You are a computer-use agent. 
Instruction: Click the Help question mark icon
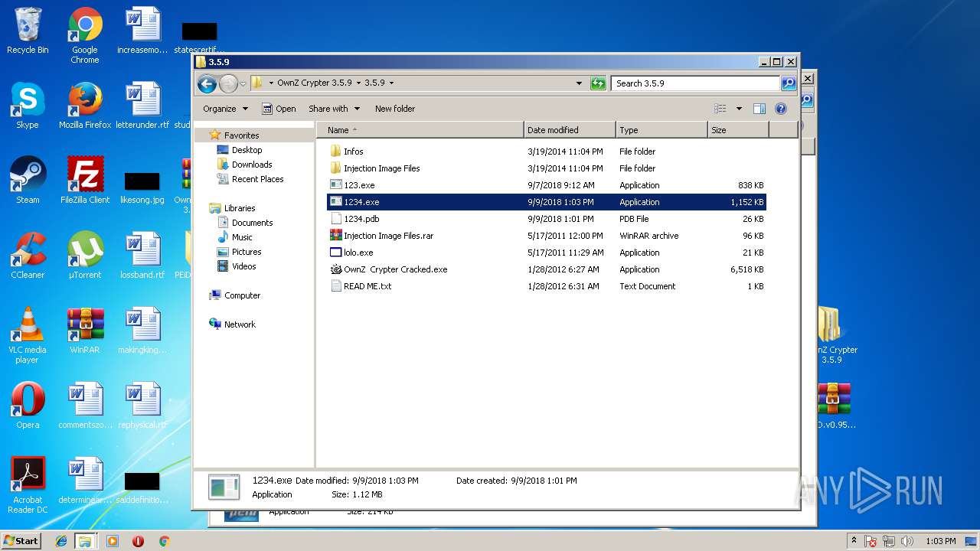(x=781, y=109)
